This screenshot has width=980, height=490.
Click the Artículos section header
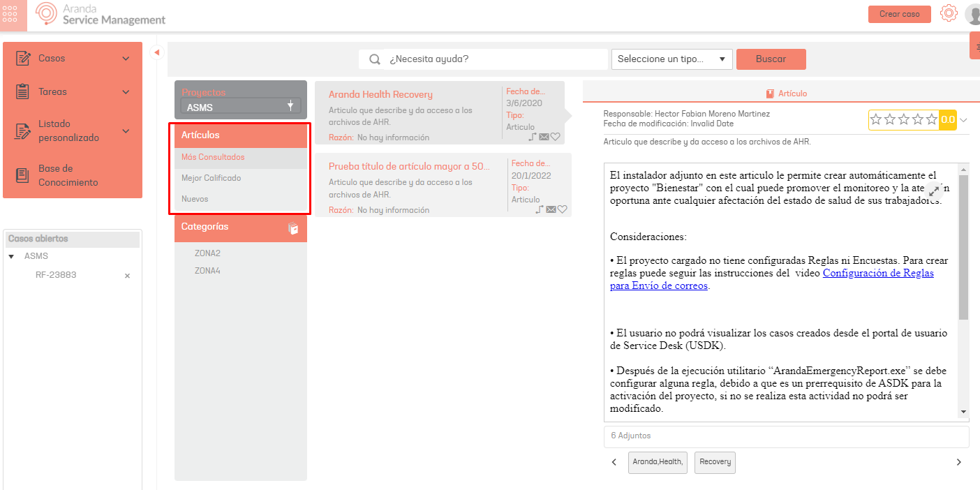coord(241,135)
